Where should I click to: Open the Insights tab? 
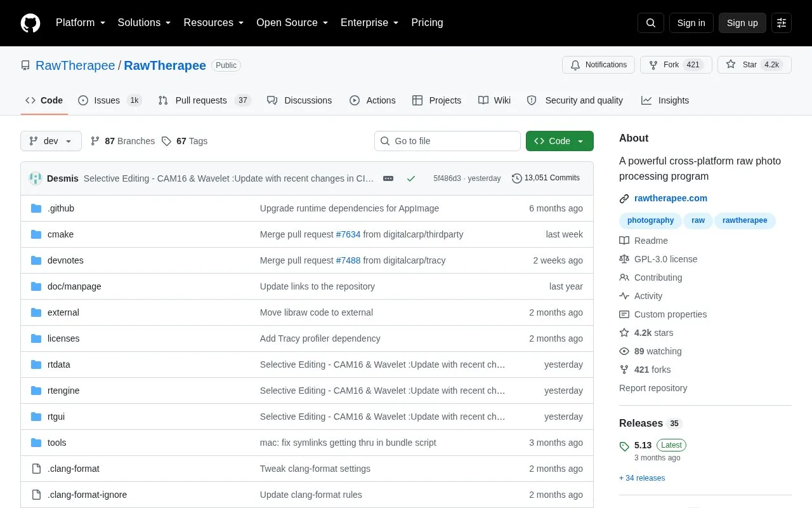665,100
